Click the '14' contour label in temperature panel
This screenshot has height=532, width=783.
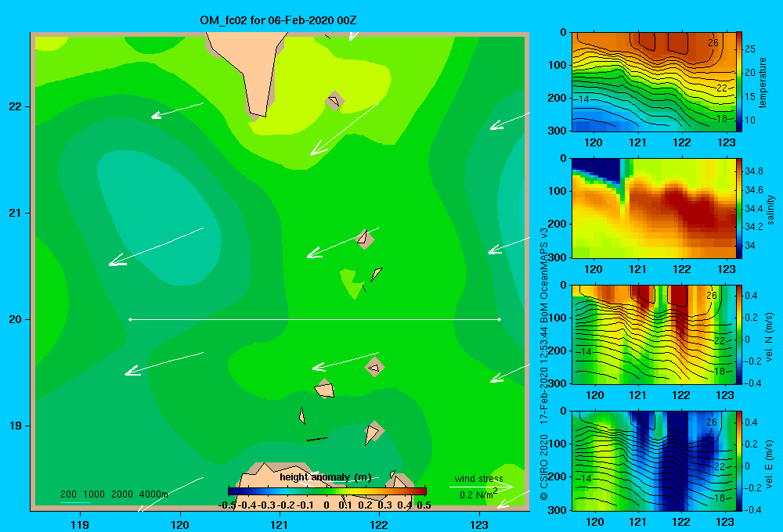pyautogui.click(x=584, y=99)
